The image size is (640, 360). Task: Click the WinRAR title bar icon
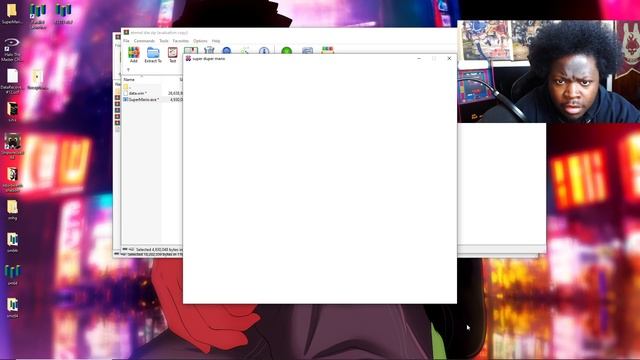(127, 32)
